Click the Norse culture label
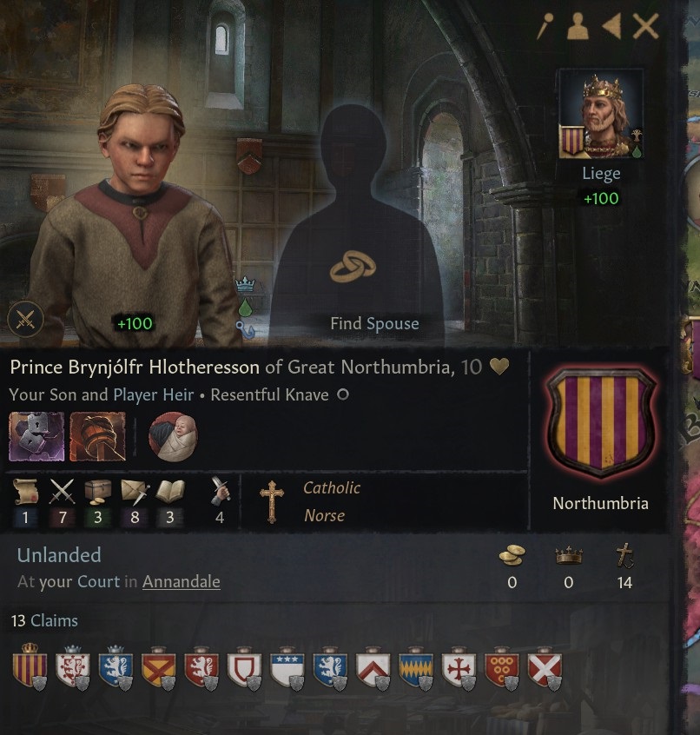 coord(324,515)
